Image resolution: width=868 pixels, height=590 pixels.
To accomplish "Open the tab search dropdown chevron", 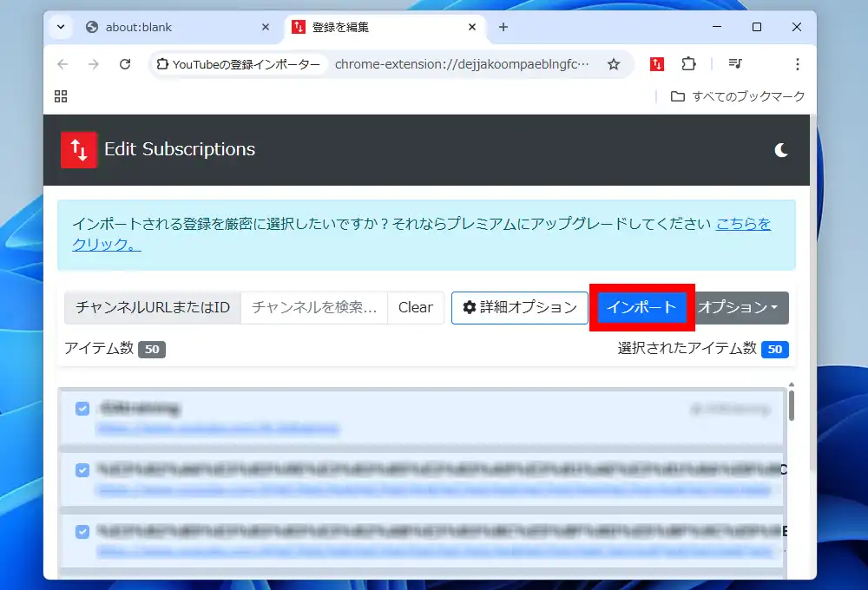I will 61,27.
